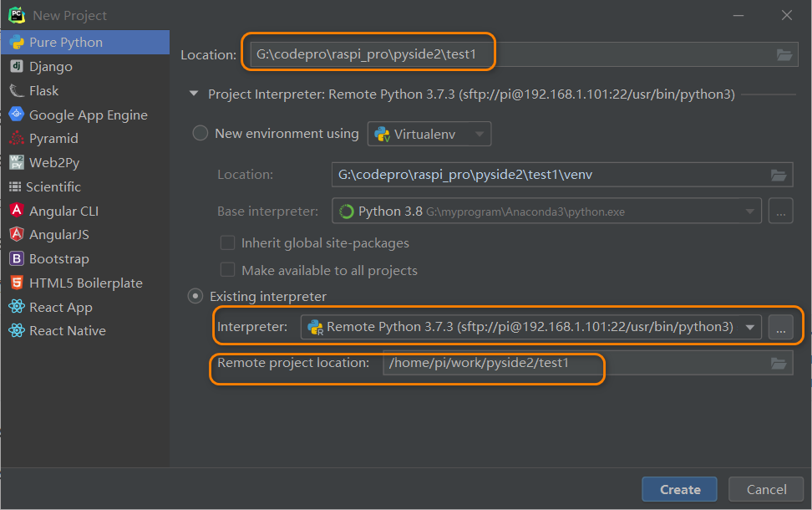Click the Create button
The width and height of the screenshot is (812, 510).
[x=679, y=489]
